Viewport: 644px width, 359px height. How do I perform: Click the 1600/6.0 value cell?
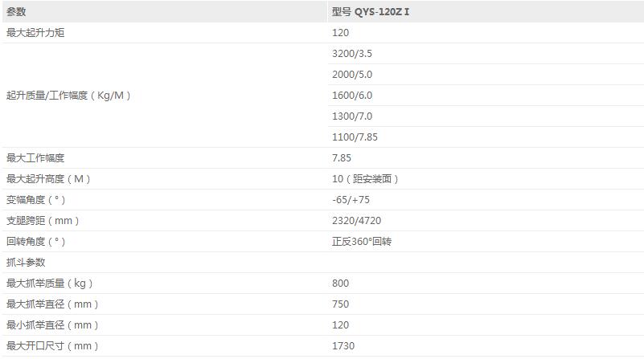pyautogui.click(x=352, y=96)
